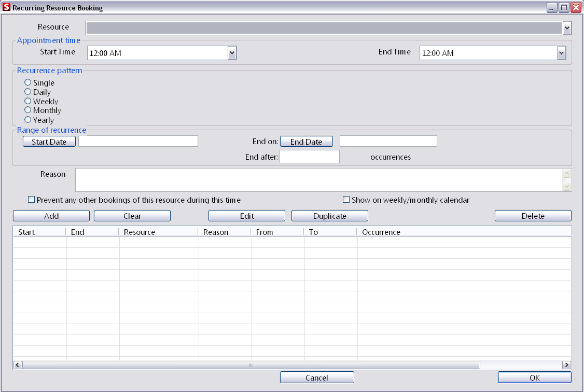Open the End Date picker
Screen dimensions: 584x392
coord(306,141)
